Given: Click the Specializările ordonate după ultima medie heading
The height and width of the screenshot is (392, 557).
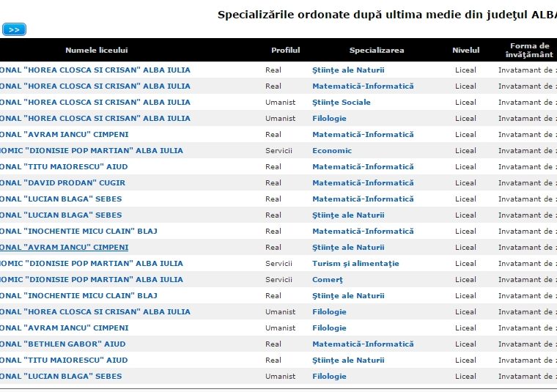Looking at the screenshot, I should pyautogui.click(x=387, y=15).
